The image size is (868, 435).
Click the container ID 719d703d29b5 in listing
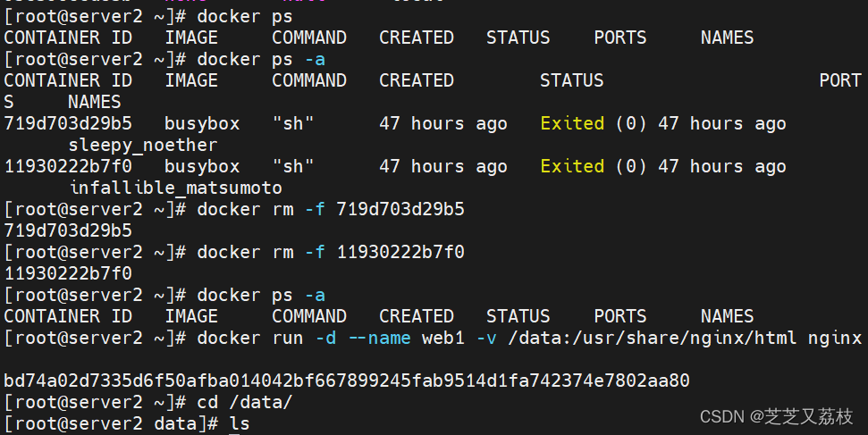coord(68,123)
